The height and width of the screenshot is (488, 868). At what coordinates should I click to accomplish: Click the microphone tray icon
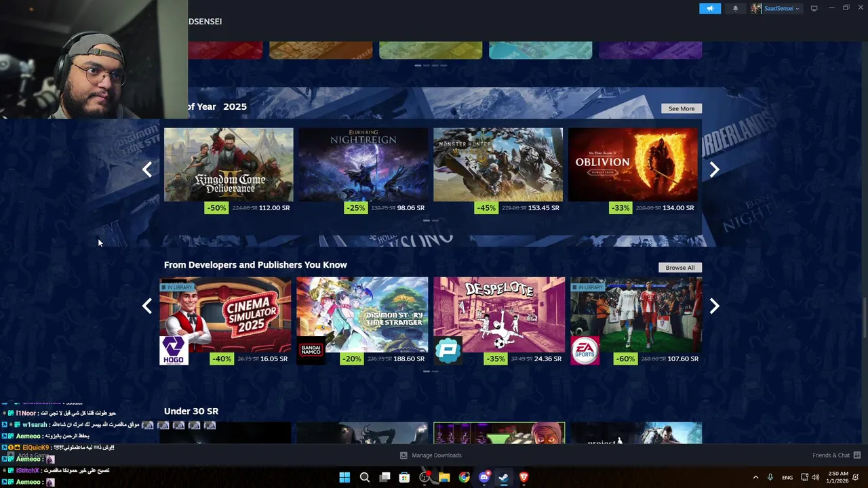click(x=770, y=477)
